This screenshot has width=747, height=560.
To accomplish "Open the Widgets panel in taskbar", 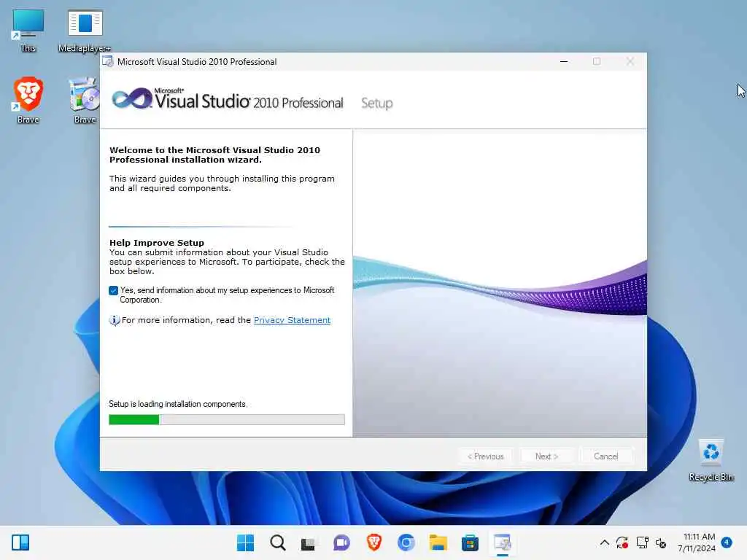I will 20,542.
